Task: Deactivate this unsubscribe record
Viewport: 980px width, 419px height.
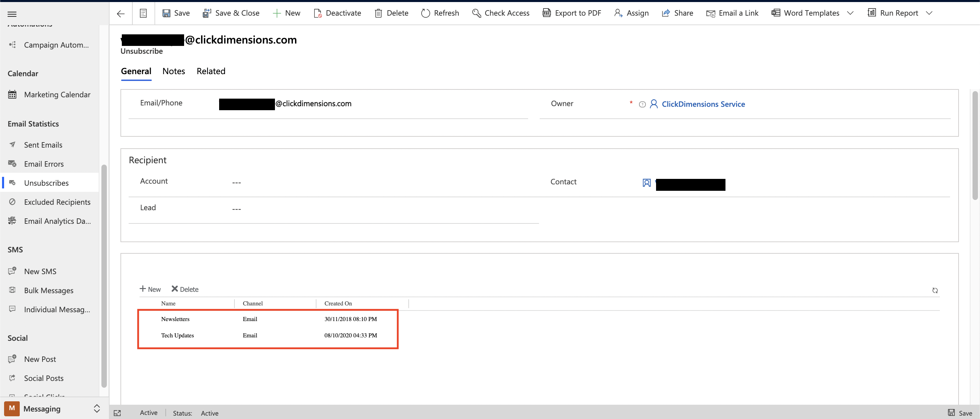Action: tap(337, 13)
